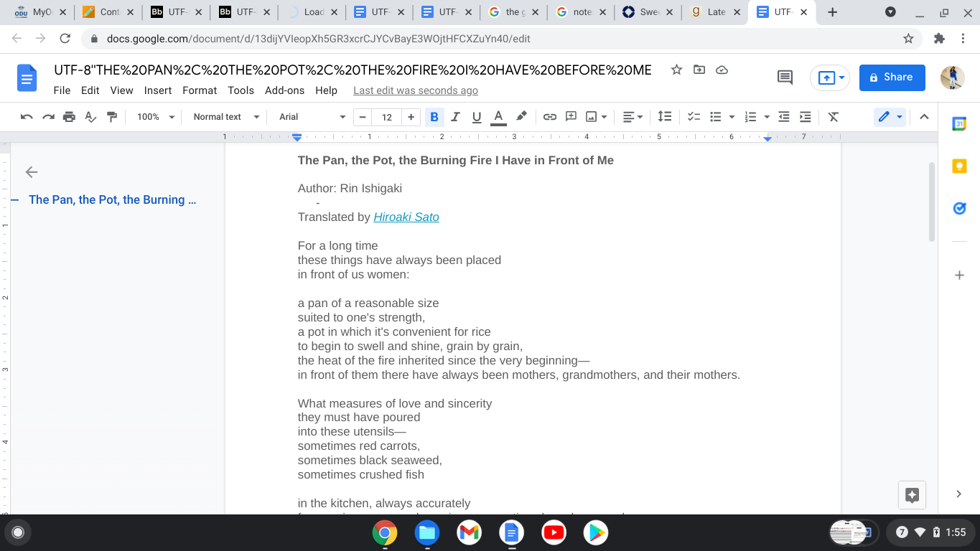This screenshot has width=980, height=551.
Task: Add a comment from the toolbar
Action: click(x=571, y=117)
